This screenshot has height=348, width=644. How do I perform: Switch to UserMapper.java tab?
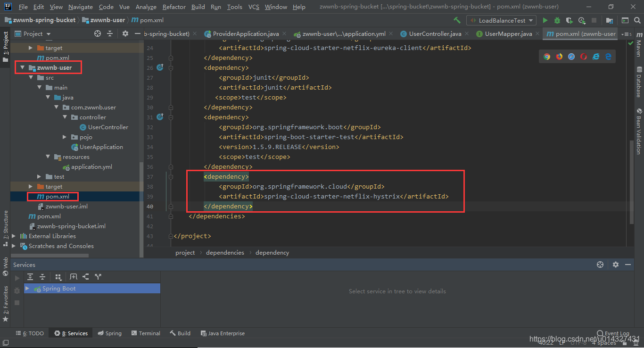point(508,33)
